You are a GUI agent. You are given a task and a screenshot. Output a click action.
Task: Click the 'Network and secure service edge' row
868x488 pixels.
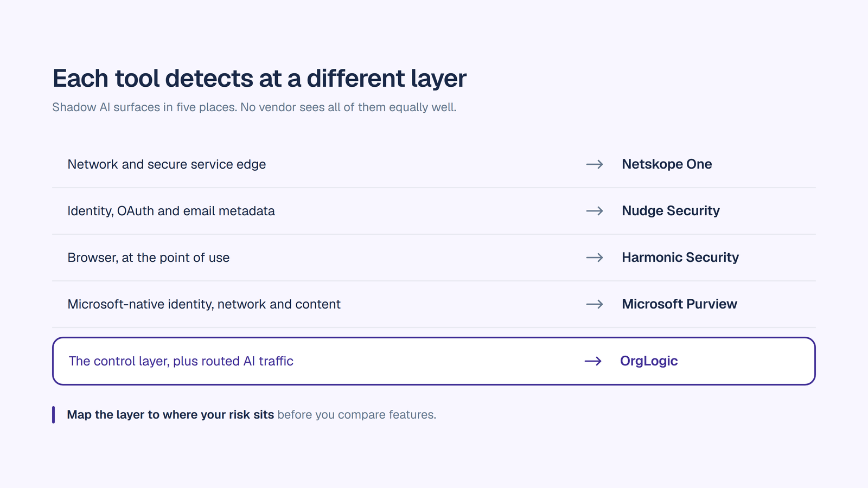point(434,164)
